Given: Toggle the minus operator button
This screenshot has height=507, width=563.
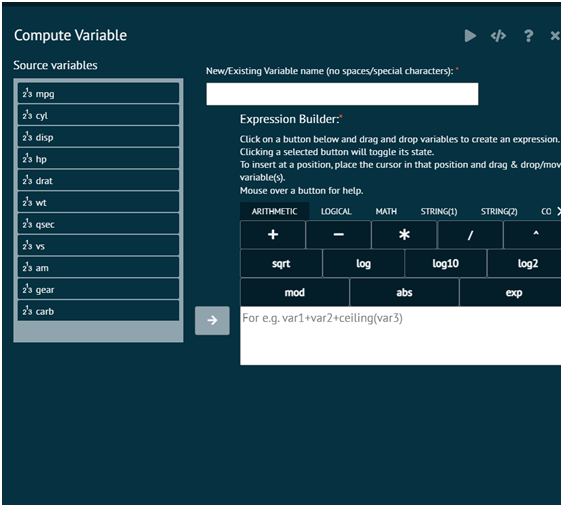Looking at the screenshot, I should click(x=338, y=234).
